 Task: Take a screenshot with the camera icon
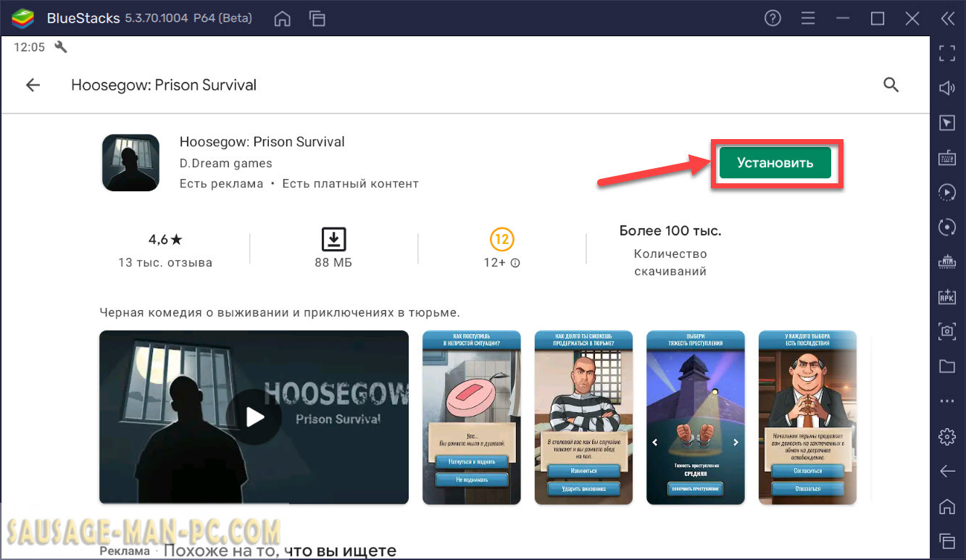[947, 330]
